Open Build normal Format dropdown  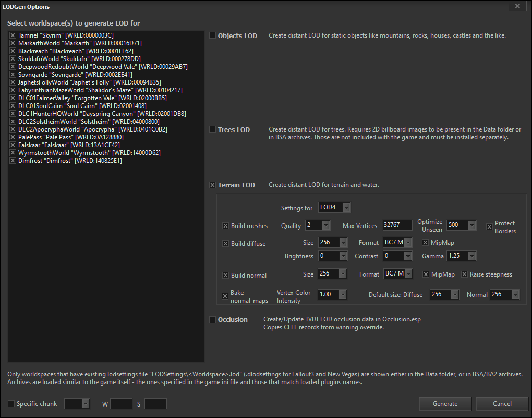(x=398, y=273)
